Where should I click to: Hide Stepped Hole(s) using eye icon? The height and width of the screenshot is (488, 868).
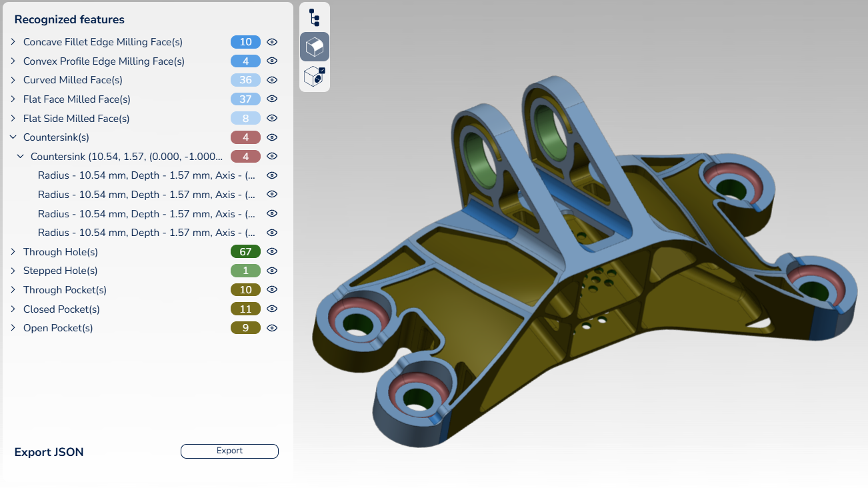[272, 271]
